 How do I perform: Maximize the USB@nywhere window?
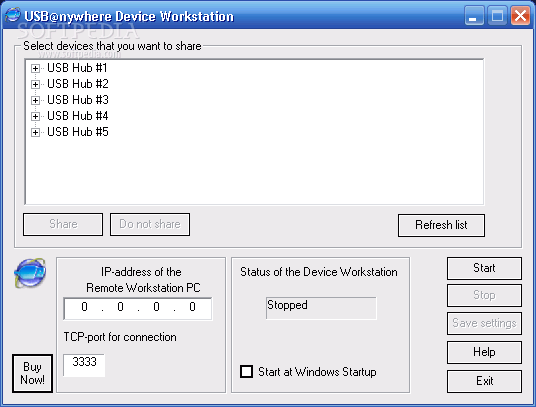pos(497,15)
